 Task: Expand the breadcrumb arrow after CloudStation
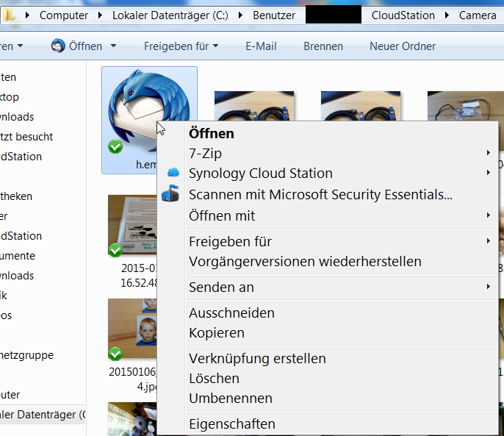(x=447, y=15)
